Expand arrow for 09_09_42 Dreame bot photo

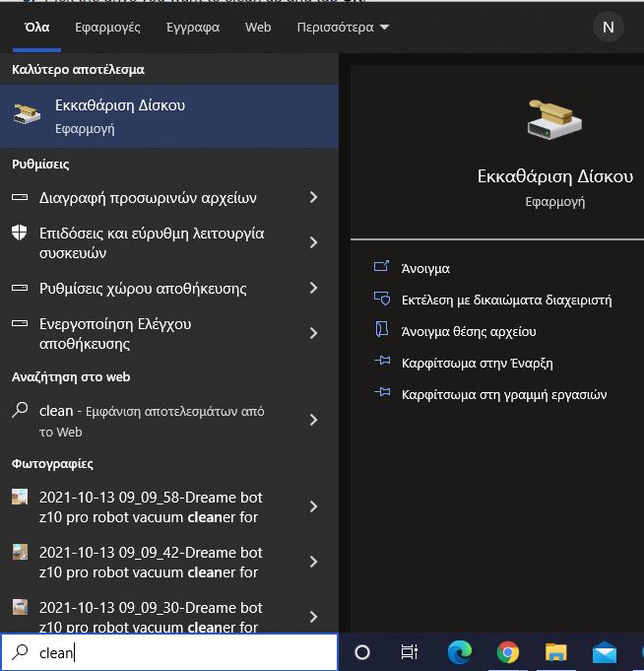coord(313,562)
